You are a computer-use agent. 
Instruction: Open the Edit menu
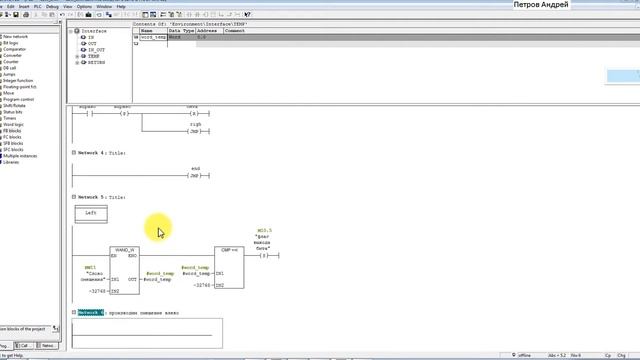pyautogui.click(x=11, y=7)
